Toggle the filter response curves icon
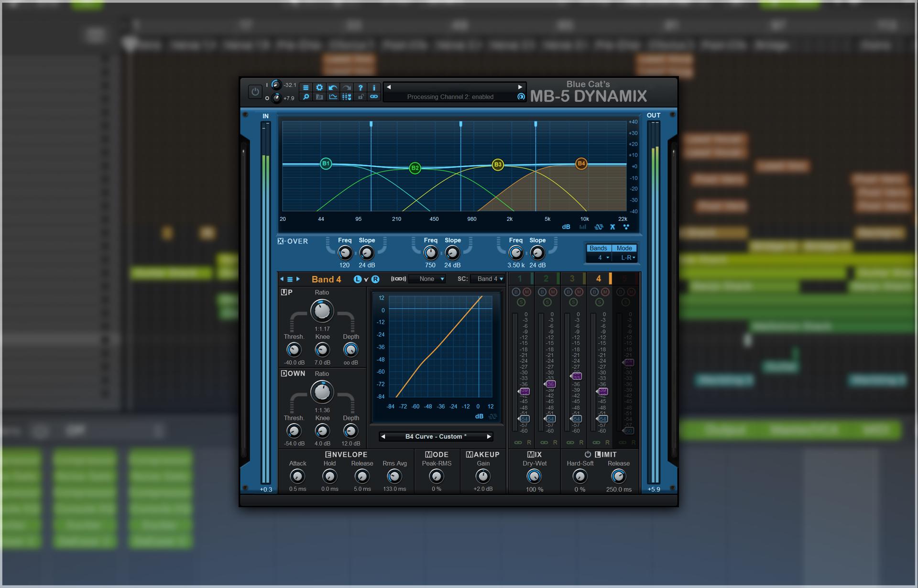The height and width of the screenshot is (588, 918). (x=599, y=227)
